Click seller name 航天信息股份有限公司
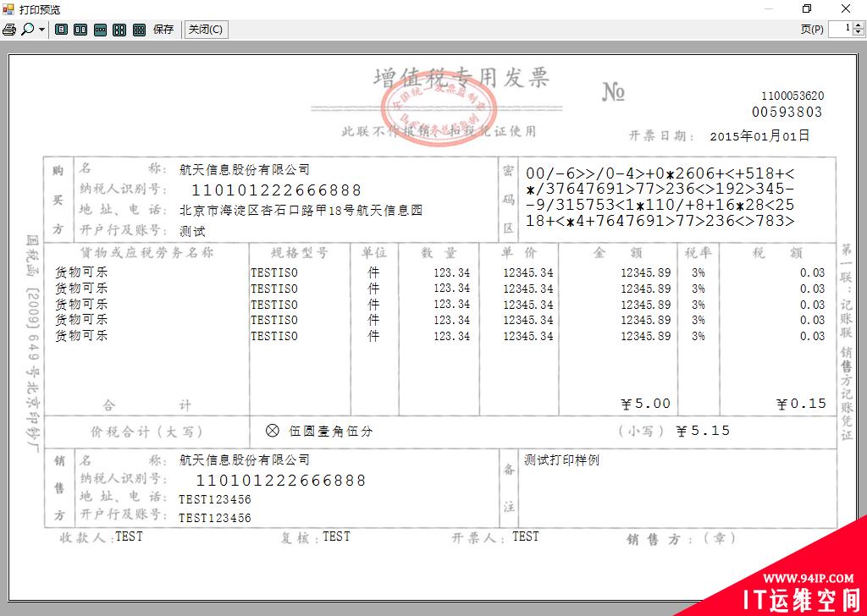This screenshot has height=616, width=867. [x=245, y=459]
